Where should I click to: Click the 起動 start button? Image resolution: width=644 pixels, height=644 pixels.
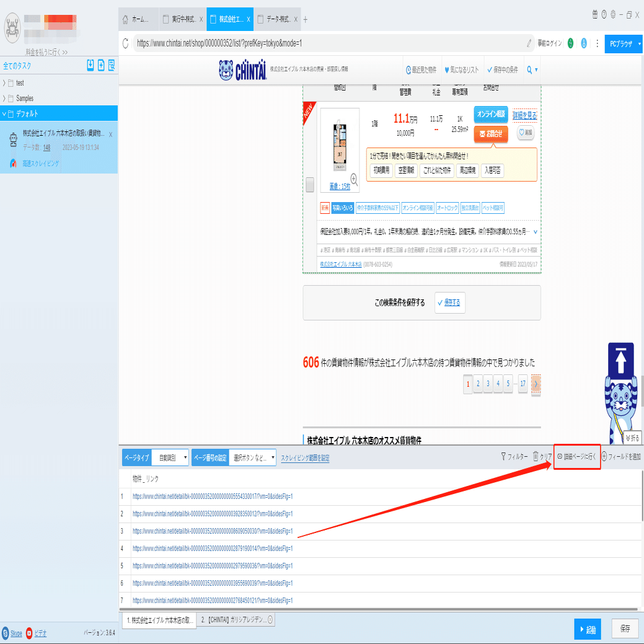[x=588, y=629]
